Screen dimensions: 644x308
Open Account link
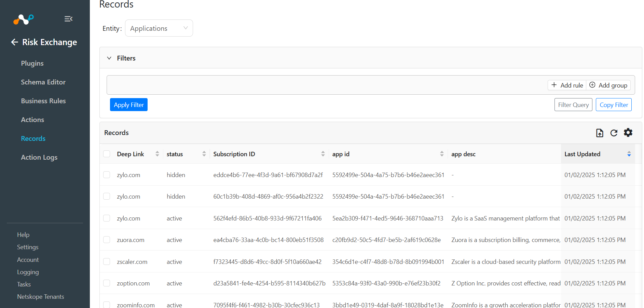(28, 260)
